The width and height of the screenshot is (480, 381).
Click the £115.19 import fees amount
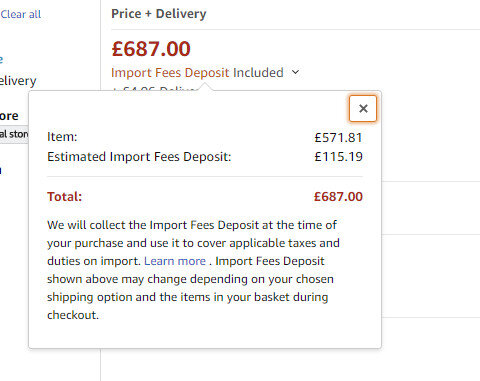pyautogui.click(x=338, y=157)
